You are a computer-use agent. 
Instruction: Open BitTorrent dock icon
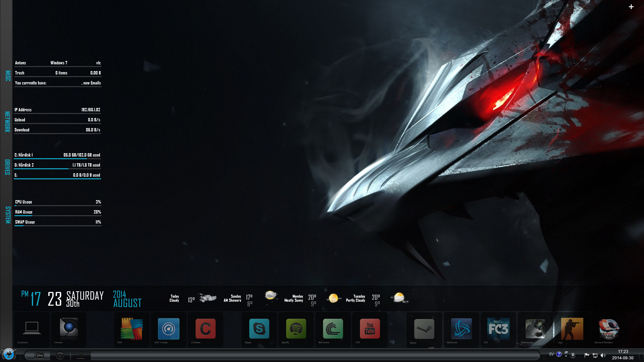[333, 329]
